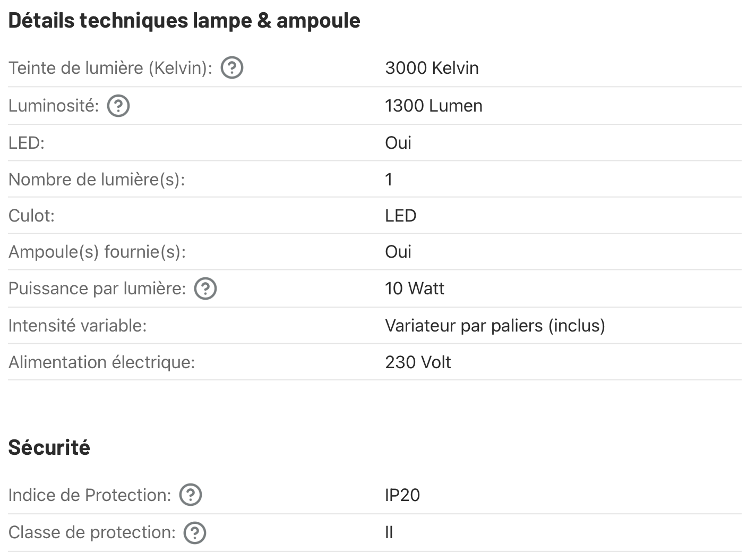The height and width of the screenshot is (560, 756).
Task: Click the Intensité variable label
Action: pos(78,325)
